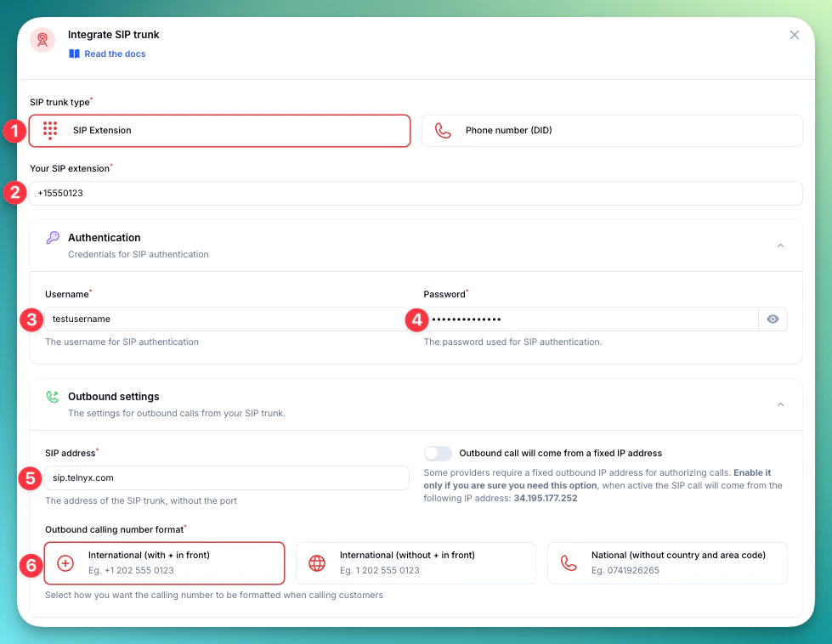Image resolution: width=832 pixels, height=644 pixels.
Task: Select the SIP Extension dial pad icon
Action: (50, 131)
